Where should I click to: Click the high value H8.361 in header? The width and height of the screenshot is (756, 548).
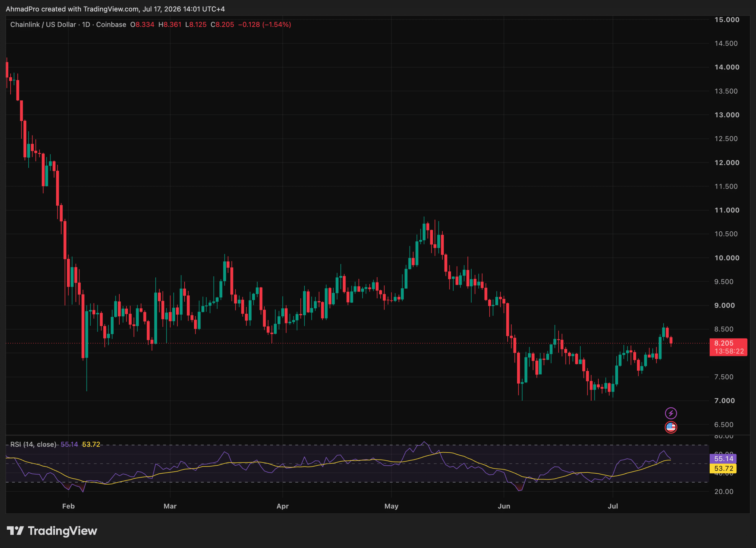(170, 25)
